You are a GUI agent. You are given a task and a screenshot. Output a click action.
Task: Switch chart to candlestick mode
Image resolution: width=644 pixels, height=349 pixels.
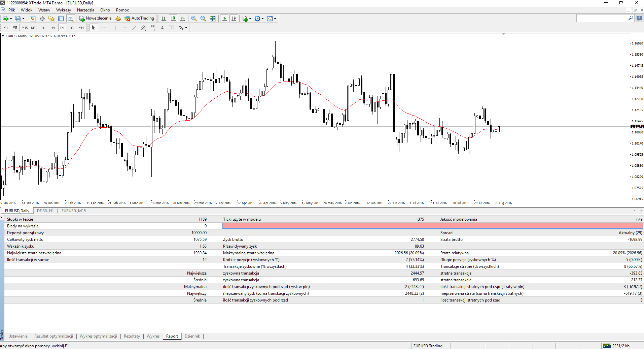click(173, 19)
